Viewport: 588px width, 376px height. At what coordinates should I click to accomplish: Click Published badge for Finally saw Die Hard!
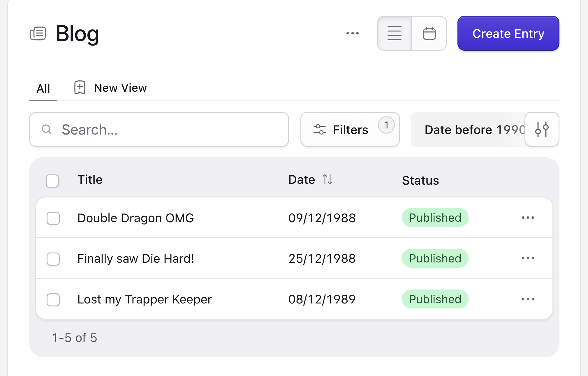tap(435, 258)
